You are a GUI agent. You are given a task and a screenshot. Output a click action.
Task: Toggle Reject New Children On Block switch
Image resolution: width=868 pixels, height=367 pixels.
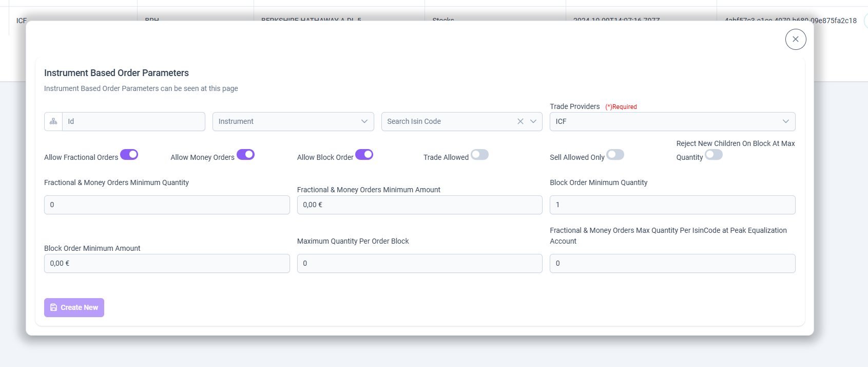tap(714, 154)
